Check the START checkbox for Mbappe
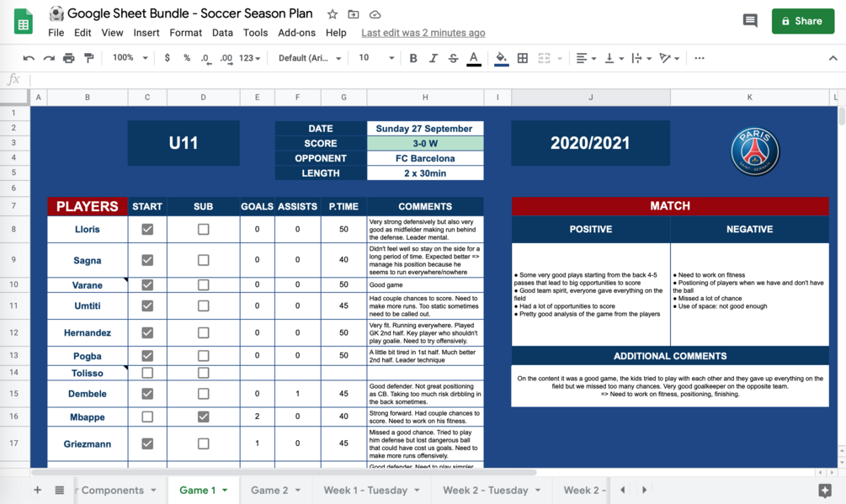The width and height of the screenshot is (846, 504). click(x=147, y=416)
